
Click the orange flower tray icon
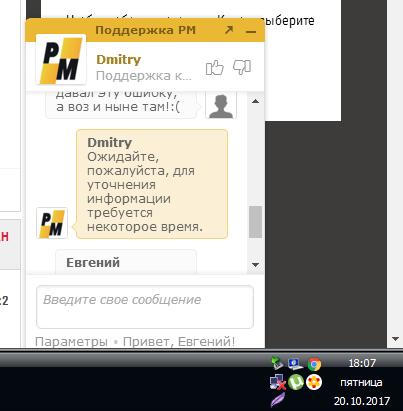pos(314,382)
